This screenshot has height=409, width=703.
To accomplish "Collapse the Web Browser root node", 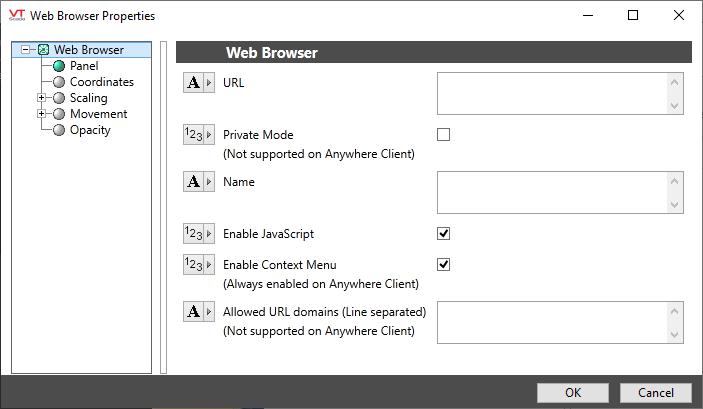I will [26, 50].
